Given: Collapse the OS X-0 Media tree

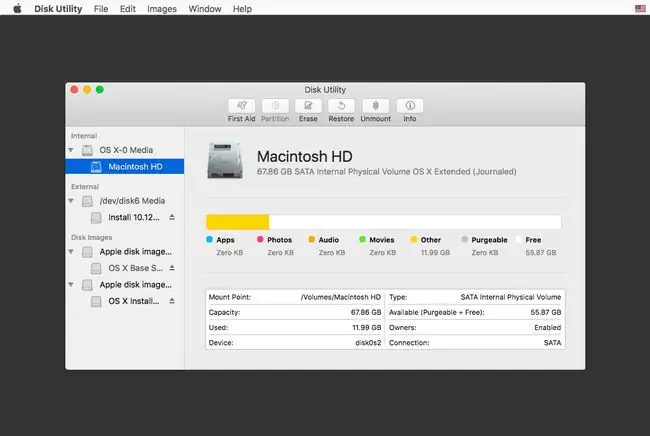Looking at the screenshot, I should (71, 150).
